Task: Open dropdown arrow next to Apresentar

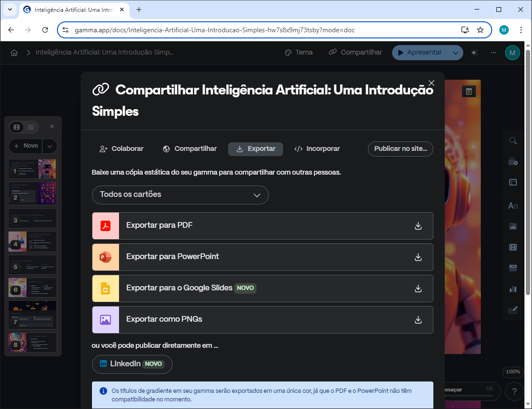Action: pos(456,53)
